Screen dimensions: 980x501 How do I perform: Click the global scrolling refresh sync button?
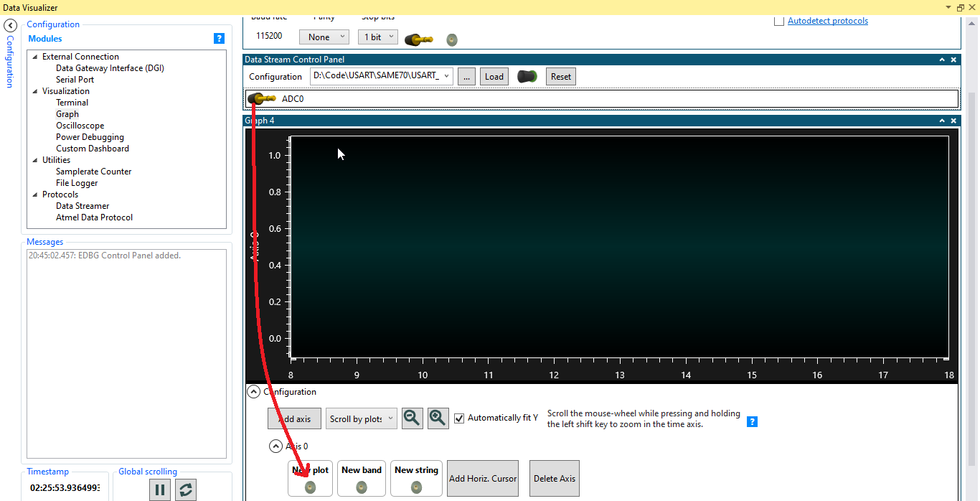pos(186,490)
